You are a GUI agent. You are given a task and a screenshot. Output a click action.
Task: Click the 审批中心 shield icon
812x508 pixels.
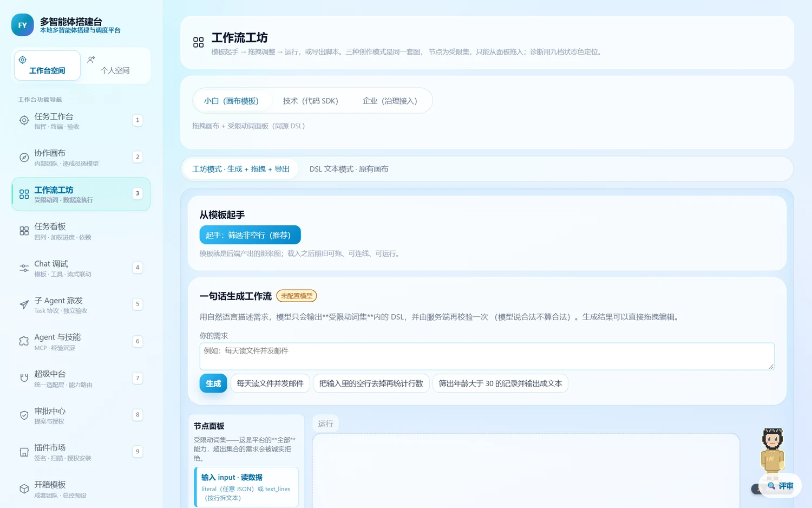24,415
